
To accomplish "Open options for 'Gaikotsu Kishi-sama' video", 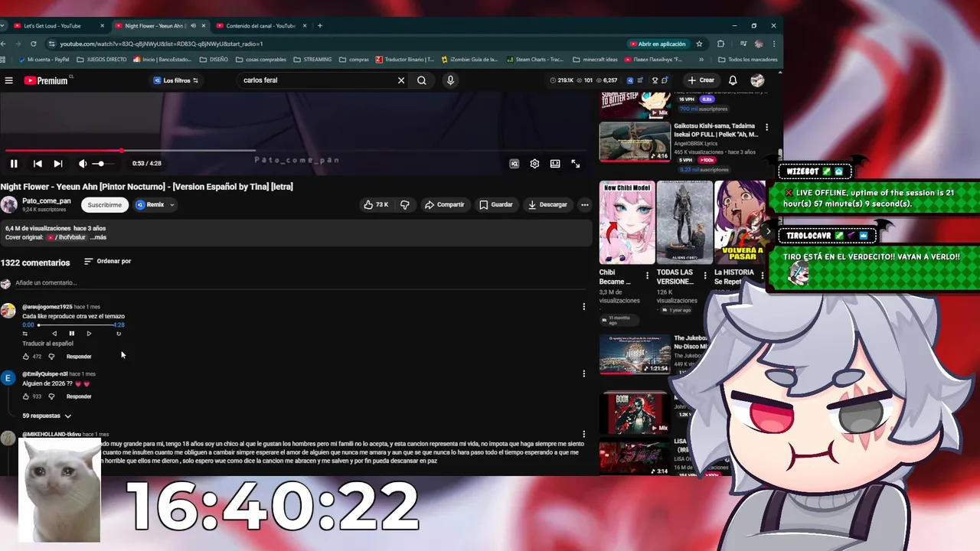I will point(766,127).
